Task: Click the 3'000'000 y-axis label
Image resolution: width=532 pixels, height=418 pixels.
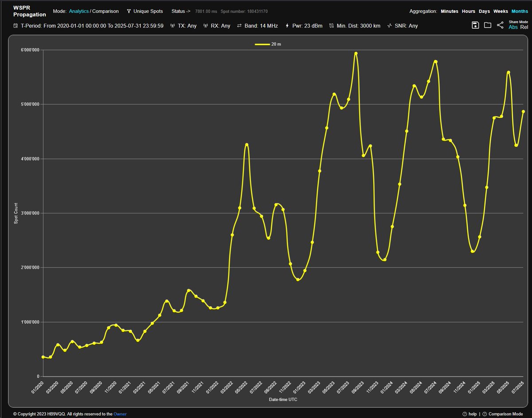Action: [x=30, y=213]
